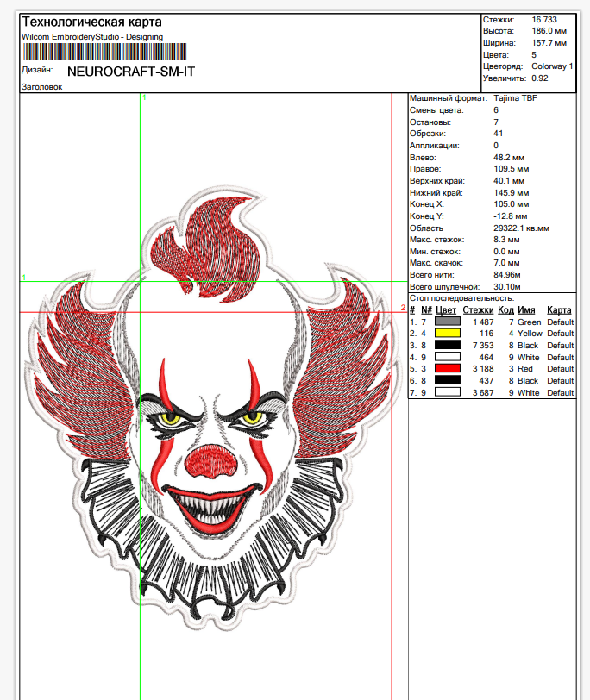Click the top edge 40.1 мм
The image size is (590, 700).
(x=509, y=181)
